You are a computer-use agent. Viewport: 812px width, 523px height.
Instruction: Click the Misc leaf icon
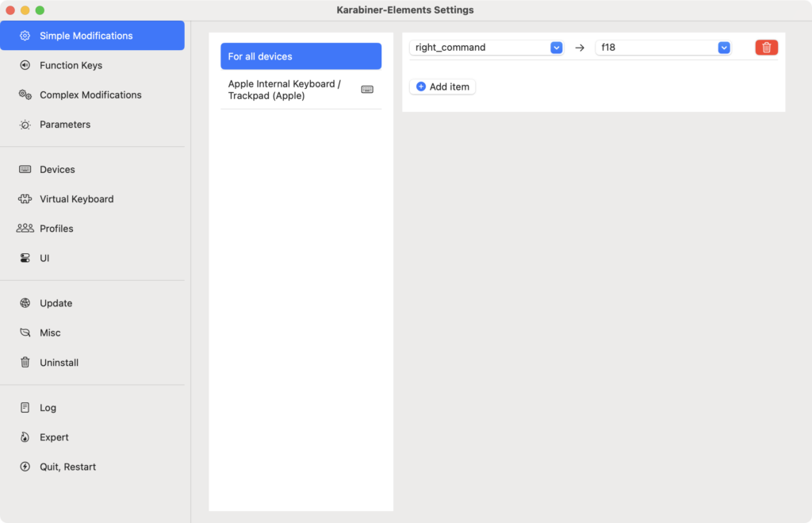pyautogui.click(x=25, y=333)
